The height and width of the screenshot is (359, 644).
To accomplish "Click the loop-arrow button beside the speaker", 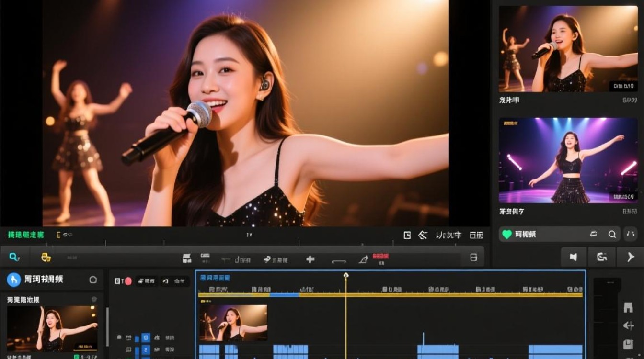I will pyautogui.click(x=602, y=257).
